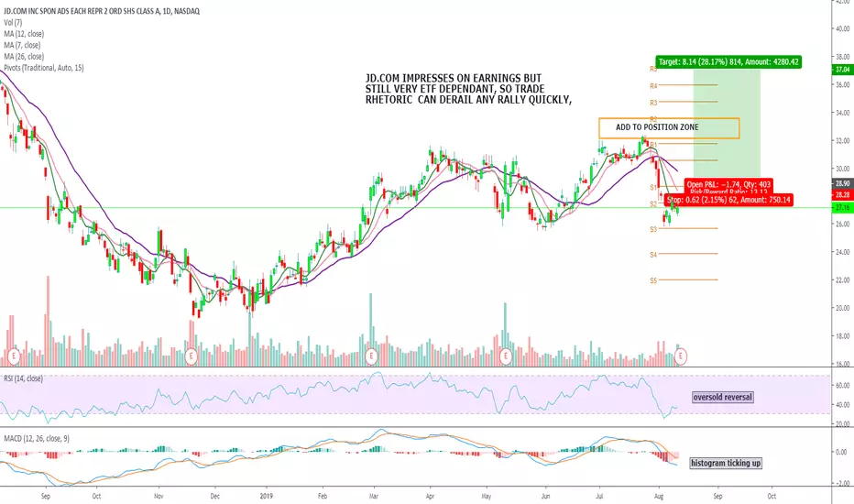
Task: Click the MACD (12, 26, close, 9) label
Action: [x=37, y=439]
